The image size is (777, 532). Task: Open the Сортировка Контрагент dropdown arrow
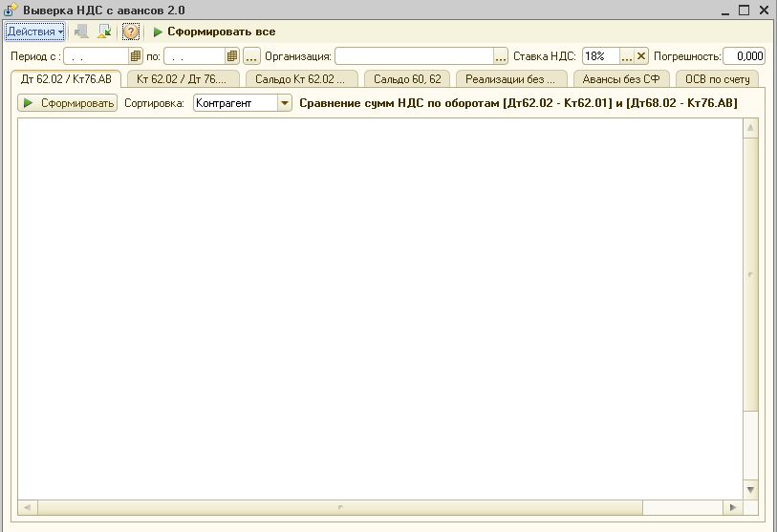(285, 103)
